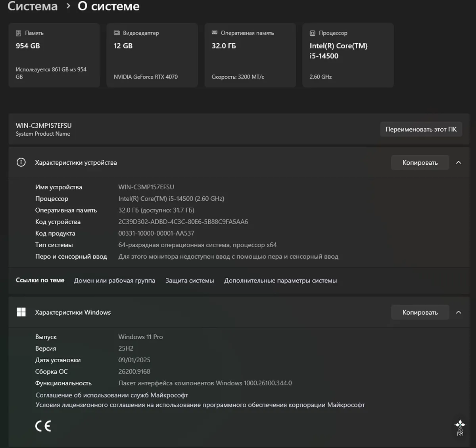Open Дополнительные параметры системы link
The width and height of the screenshot is (476, 448).
(280, 281)
